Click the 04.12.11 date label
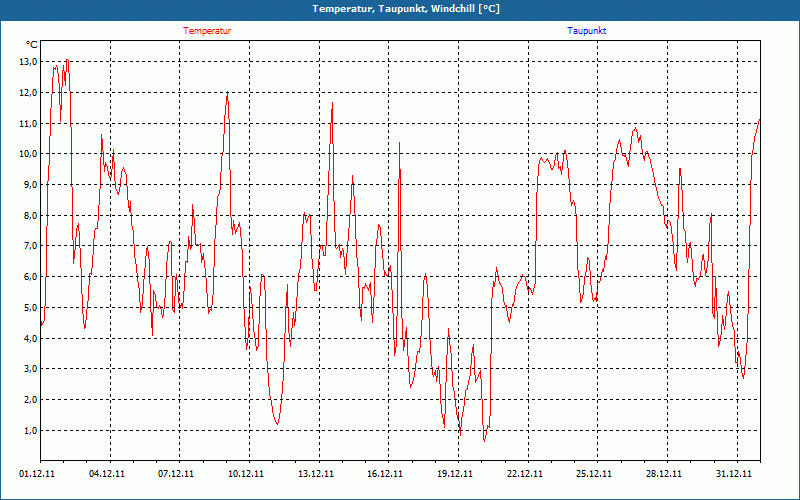This screenshot has height=500, width=800. click(x=107, y=473)
